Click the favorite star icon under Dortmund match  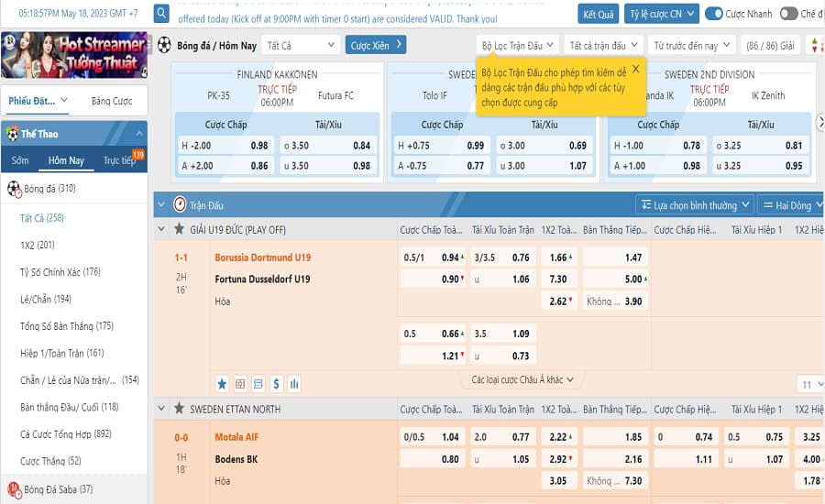point(222,383)
